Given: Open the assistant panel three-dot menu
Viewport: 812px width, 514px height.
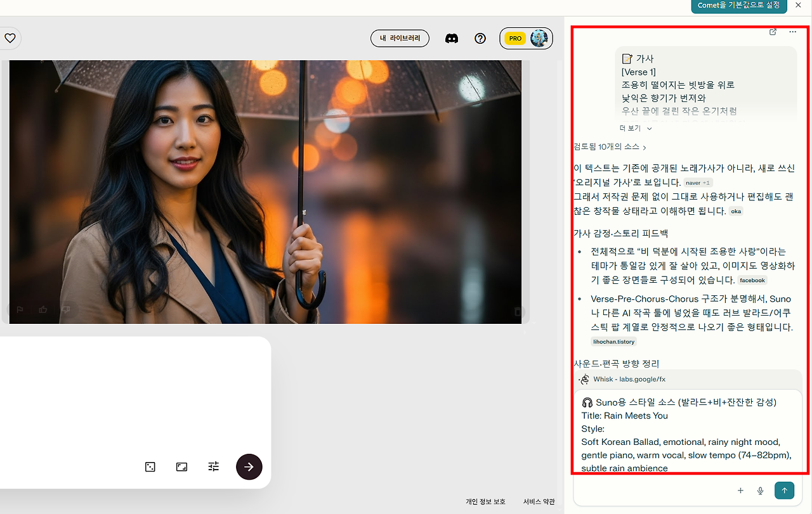Looking at the screenshot, I should (792, 32).
